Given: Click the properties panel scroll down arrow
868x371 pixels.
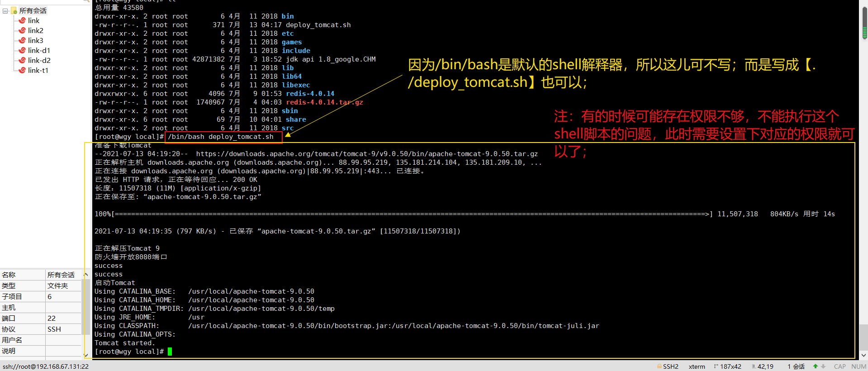Looking at the screenshot, I should 86,355.
